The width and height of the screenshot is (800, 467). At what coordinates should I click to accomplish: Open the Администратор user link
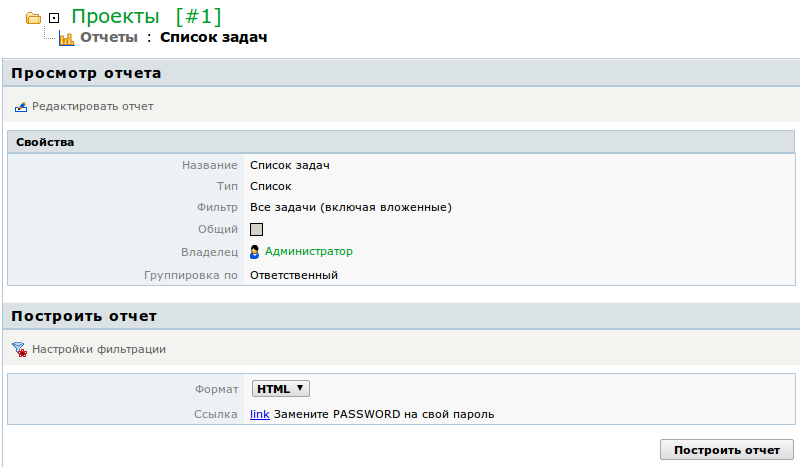[x=308, y=252]
